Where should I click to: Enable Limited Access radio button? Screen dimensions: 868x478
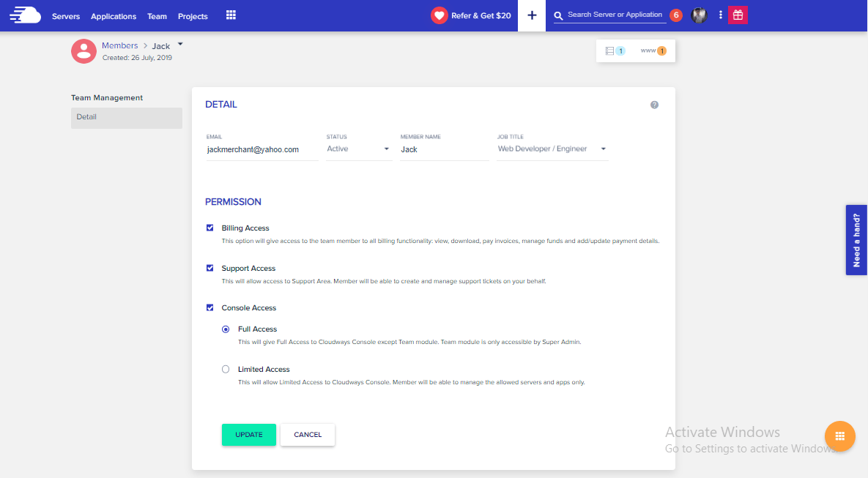226,369
